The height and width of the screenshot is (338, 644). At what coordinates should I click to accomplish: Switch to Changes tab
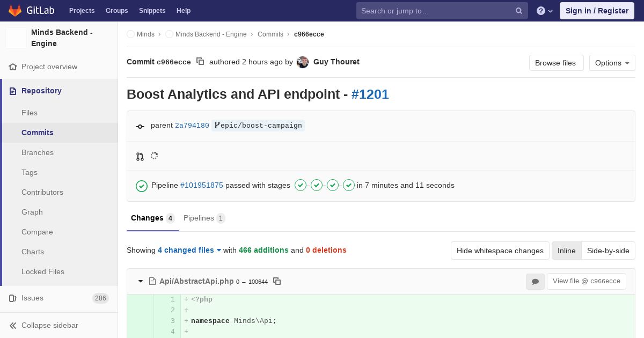[153, 218]
